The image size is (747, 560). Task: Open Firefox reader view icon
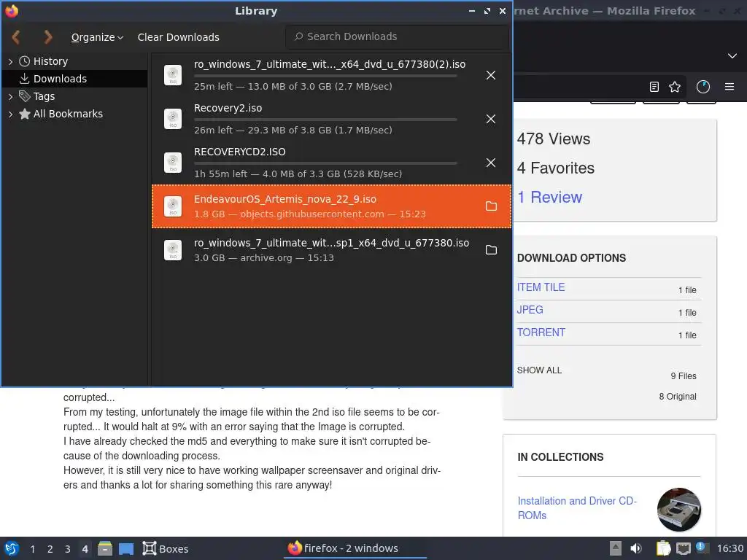654,87
